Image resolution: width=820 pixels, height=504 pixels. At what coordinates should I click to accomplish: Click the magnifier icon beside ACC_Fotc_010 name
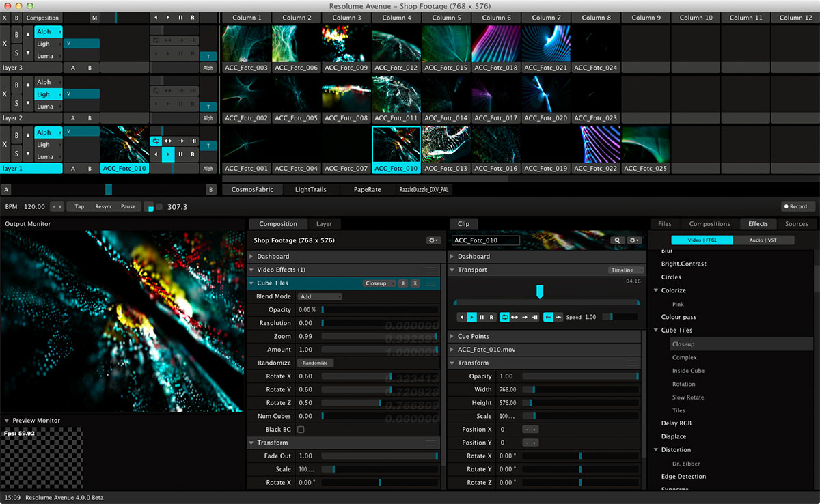[617, 240]
